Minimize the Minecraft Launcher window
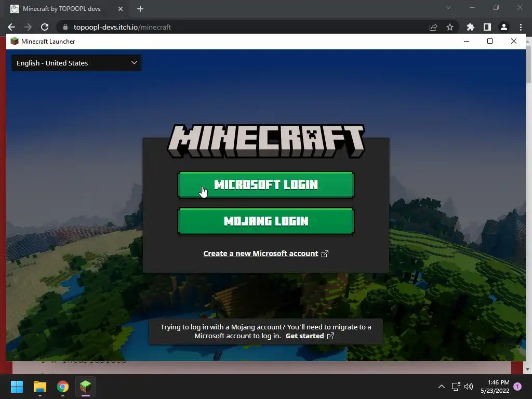 (467, 42)
